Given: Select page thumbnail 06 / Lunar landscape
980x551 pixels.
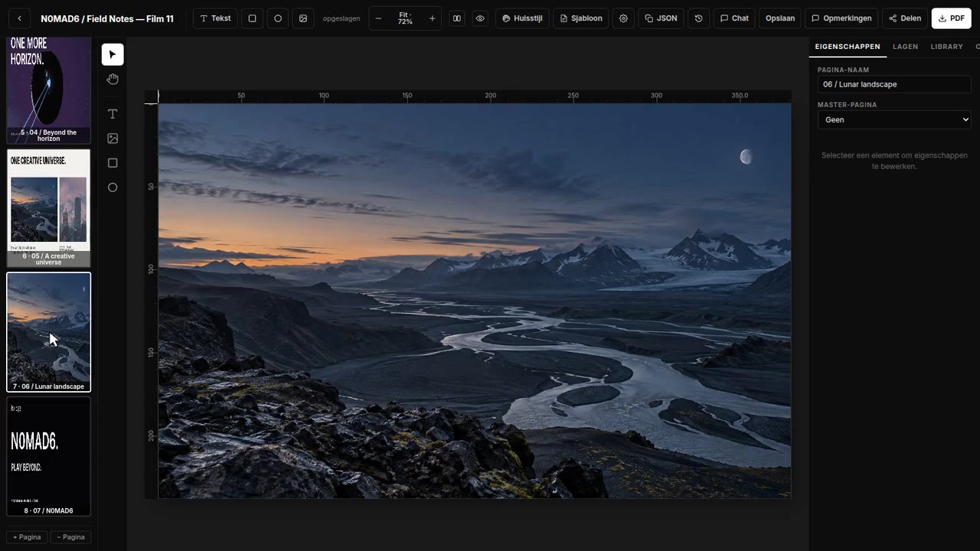Looking at the screenshot, I should 48,332.
